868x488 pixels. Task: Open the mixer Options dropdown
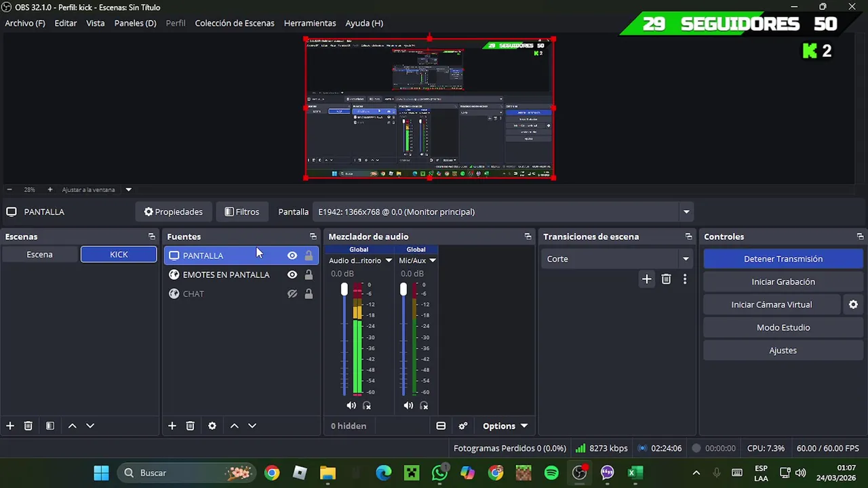505,426
